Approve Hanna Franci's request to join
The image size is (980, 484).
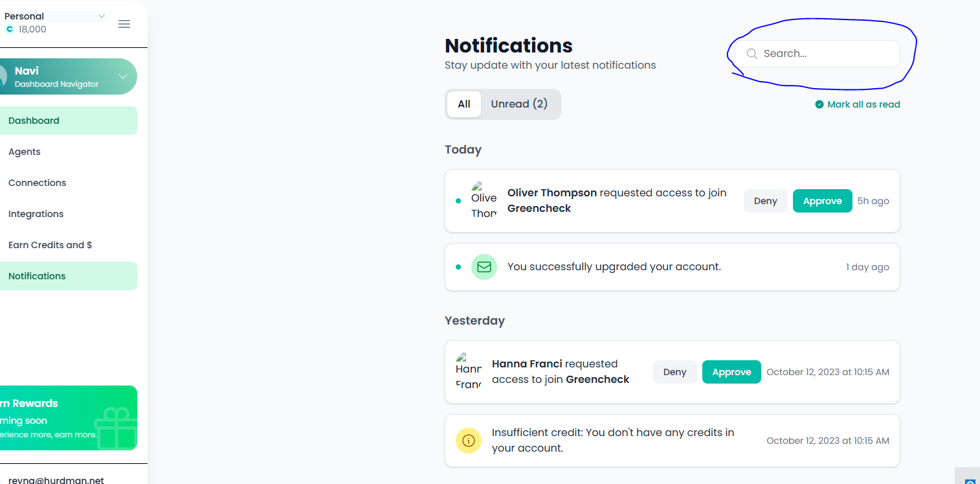tap(731, 372)
